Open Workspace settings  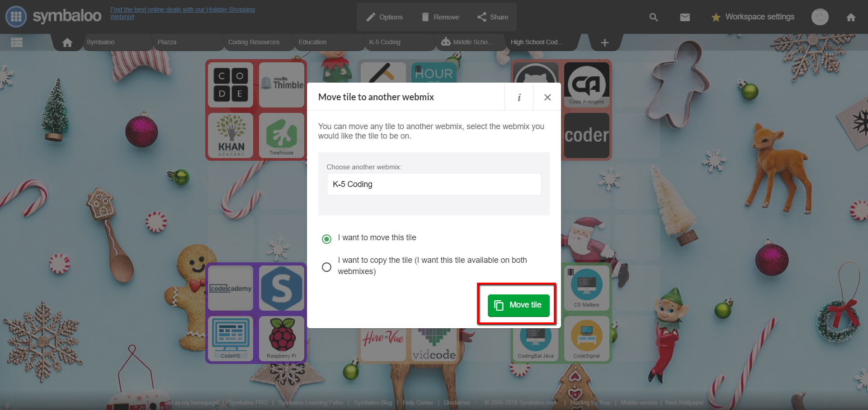(x=753, y=17)
